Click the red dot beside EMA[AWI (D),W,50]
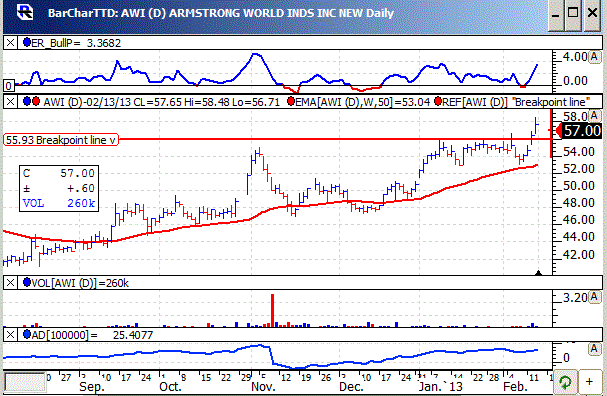 click(291, 101)
